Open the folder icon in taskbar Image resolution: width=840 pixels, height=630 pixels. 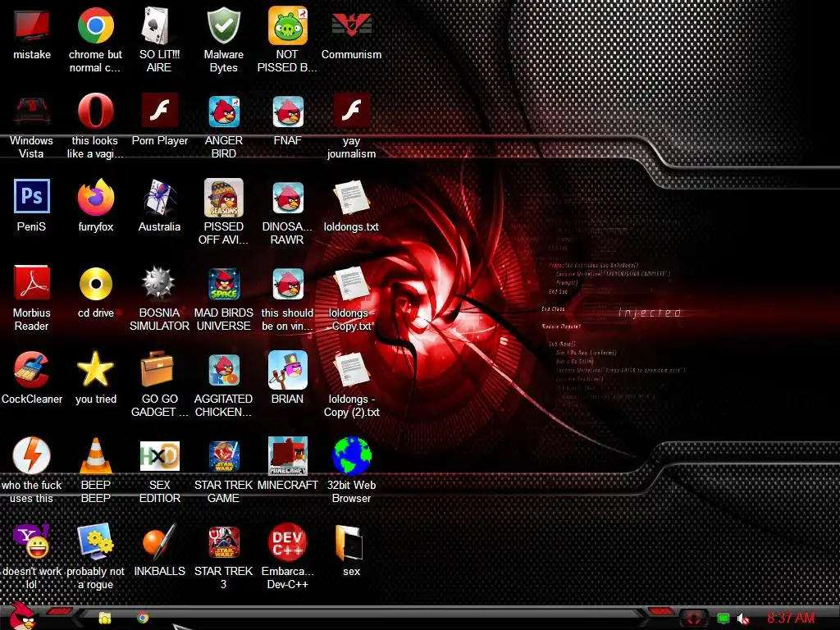[105, 619]
